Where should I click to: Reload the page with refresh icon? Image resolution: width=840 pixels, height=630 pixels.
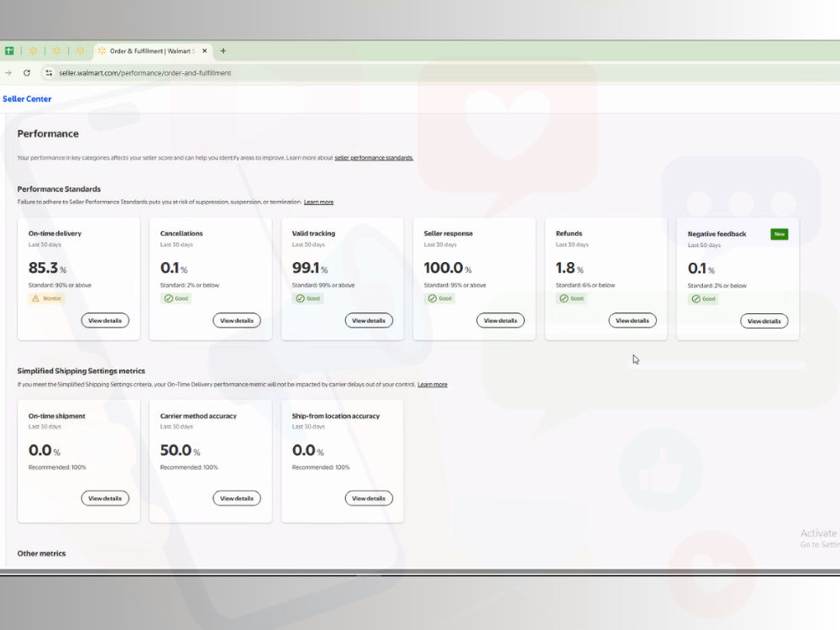(27, 73)
